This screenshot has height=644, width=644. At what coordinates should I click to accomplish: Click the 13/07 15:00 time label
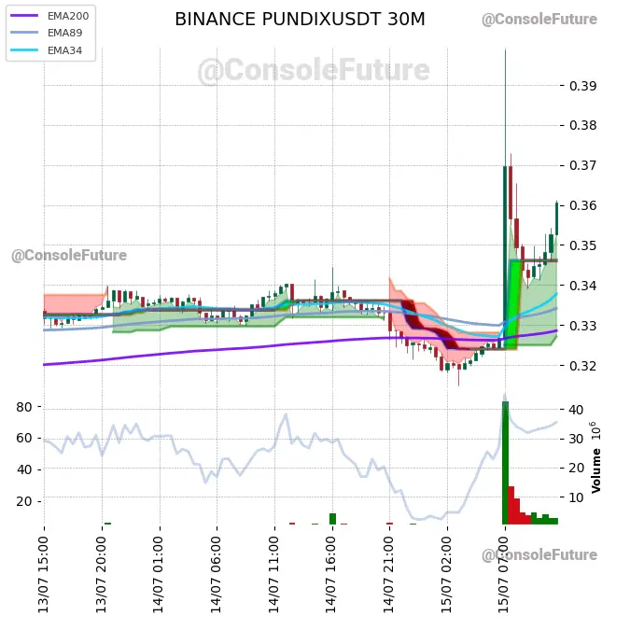(43, 575)
